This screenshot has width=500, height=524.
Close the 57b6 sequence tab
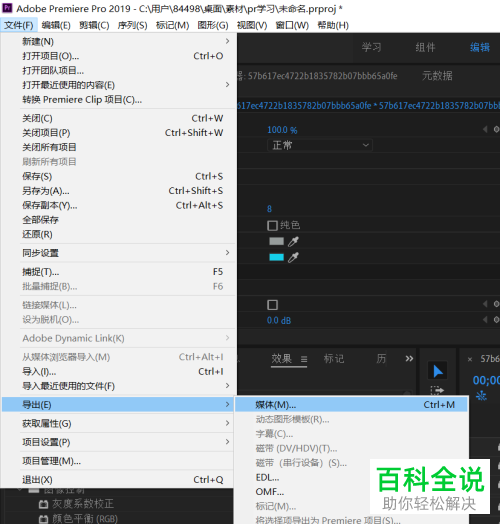[470, 360]
